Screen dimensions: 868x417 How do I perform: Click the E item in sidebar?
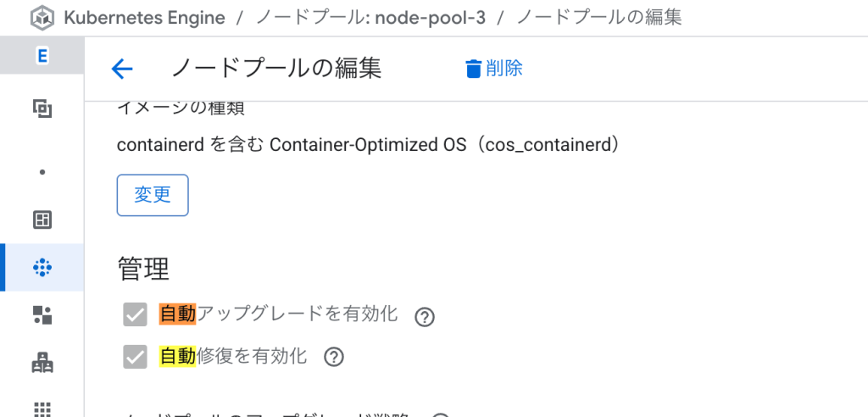tap(42, 55)
